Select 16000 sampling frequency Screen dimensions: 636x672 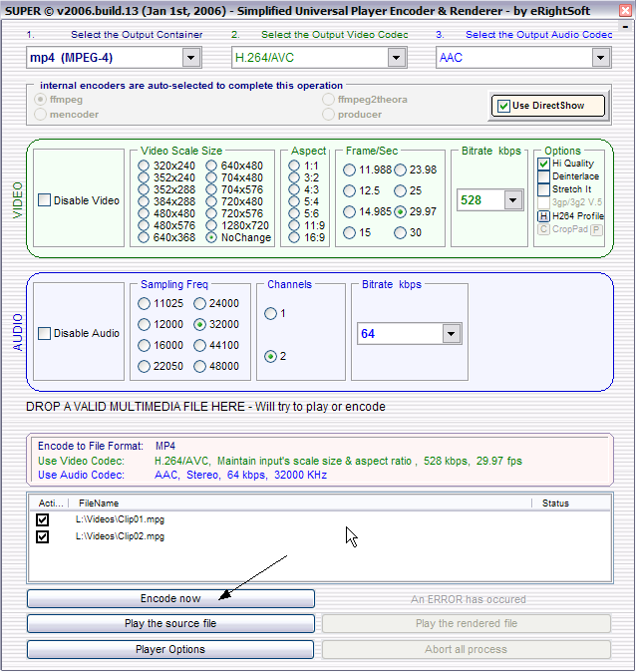tap(144, 345)
